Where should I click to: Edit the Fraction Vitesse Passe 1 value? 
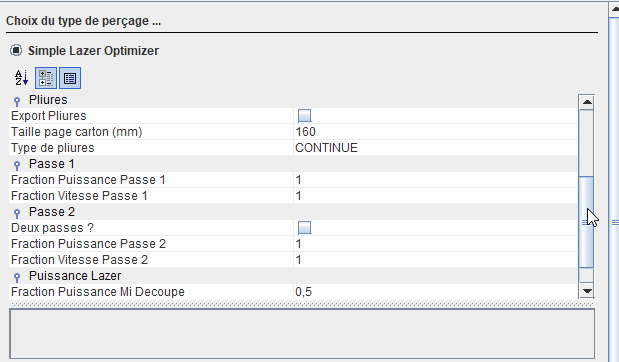coord(435,195)
